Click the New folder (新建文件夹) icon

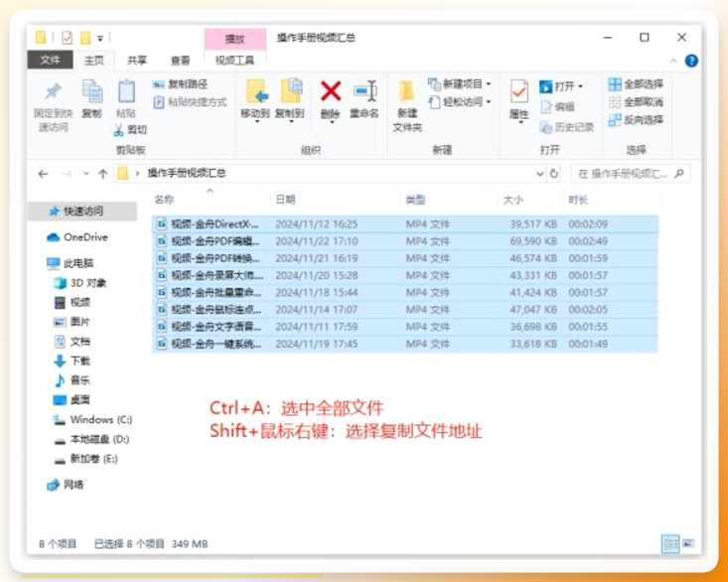click(407, 91)
